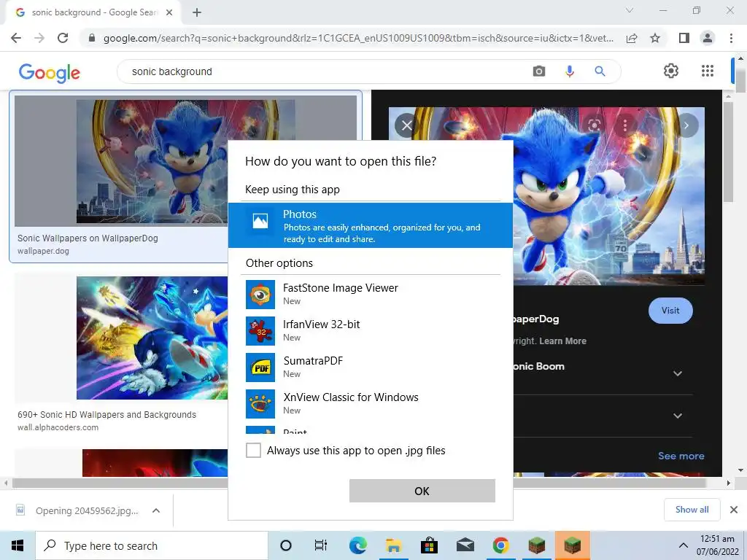Click OK in the open-with dialog
The image size is (747, 560).
tap(422, 491)
